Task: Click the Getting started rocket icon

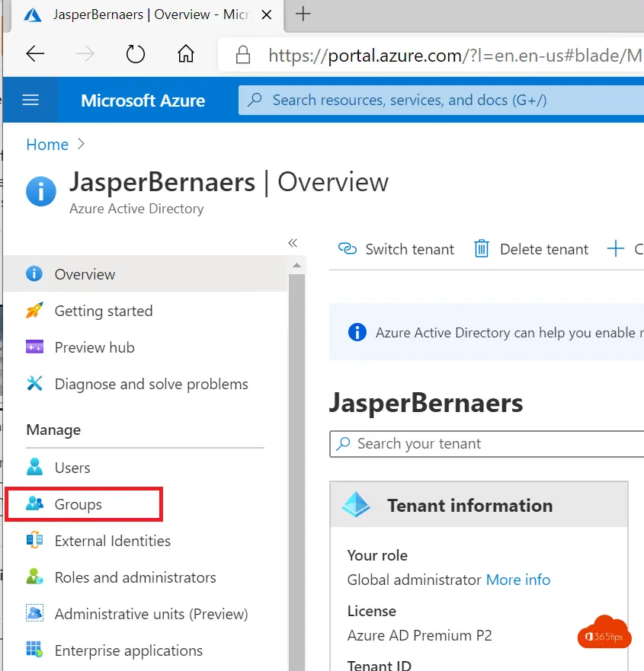Action: (34, 310)
